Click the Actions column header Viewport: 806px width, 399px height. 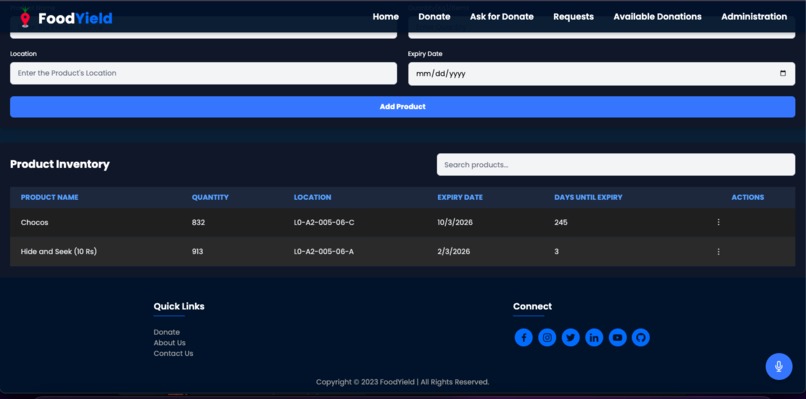747,197
